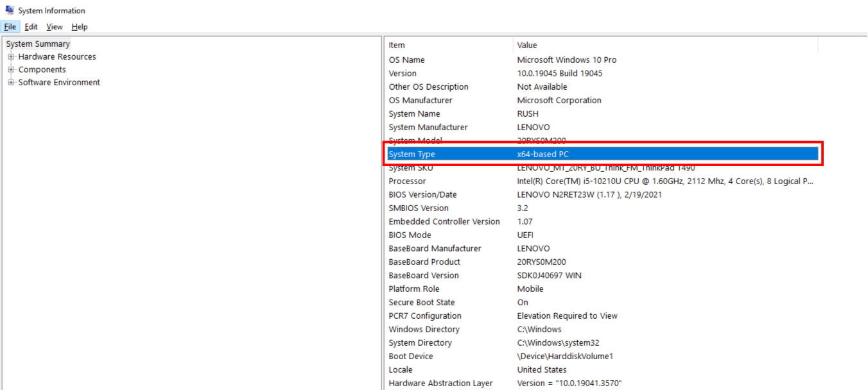Select the Embedded Controller Version row
The height and width of the screenshot is (390, 868).
[602, 221]
